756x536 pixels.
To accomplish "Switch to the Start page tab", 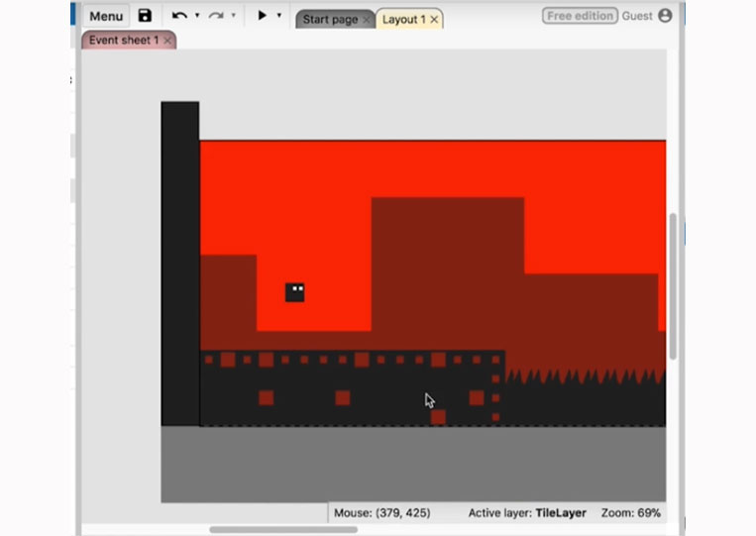I will [x=330, y=19].
